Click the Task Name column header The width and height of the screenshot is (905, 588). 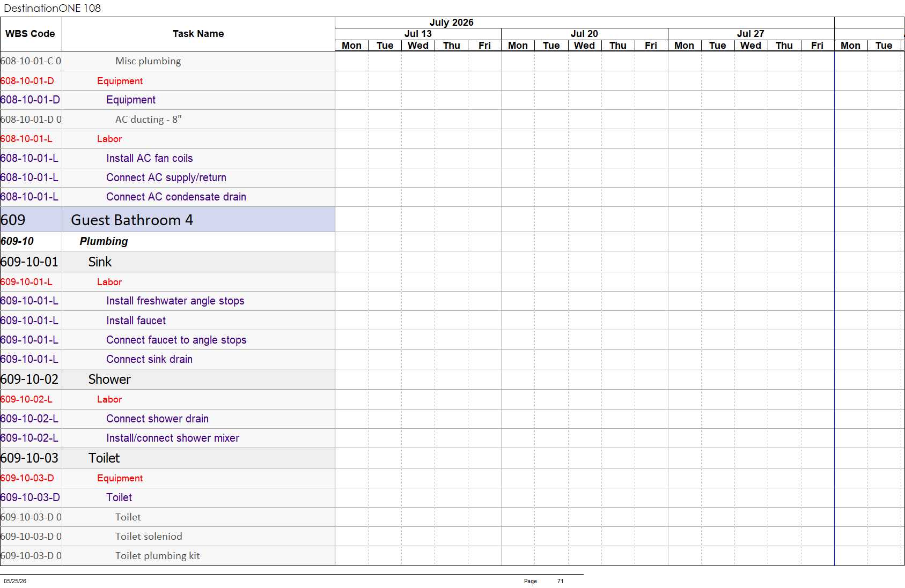(198, 34)
